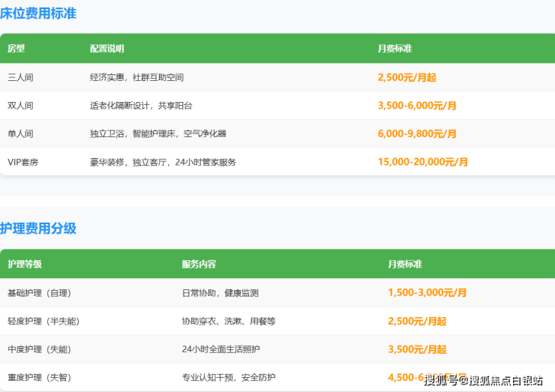The width and height of the screenshot is (555, 392).
Task: Click the 基础护理（自理）care level cell
Action: (x=39, y=293)
